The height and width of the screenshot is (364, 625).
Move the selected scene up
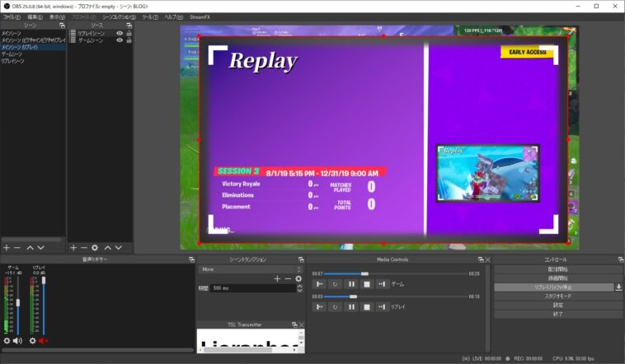31,248
